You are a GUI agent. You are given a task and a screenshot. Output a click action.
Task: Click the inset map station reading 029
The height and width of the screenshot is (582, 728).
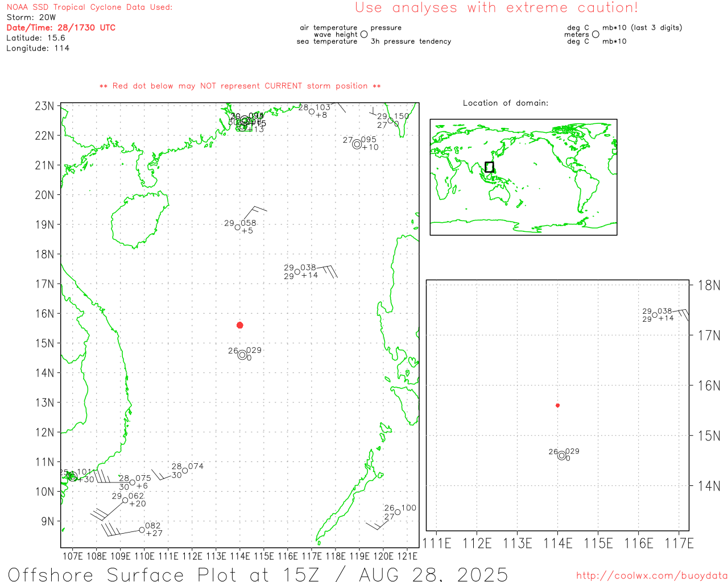pyautogui.click(x=562, y=455)
